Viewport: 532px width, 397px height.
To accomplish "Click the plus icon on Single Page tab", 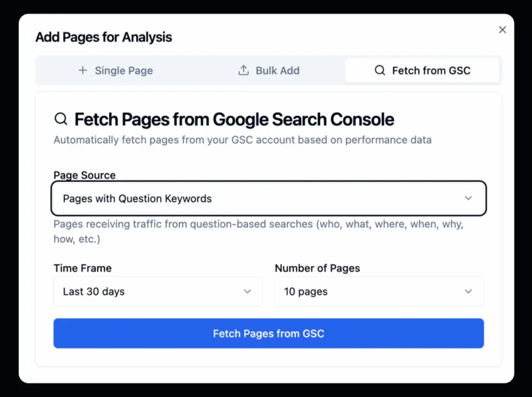I will [x=83, y=70].
